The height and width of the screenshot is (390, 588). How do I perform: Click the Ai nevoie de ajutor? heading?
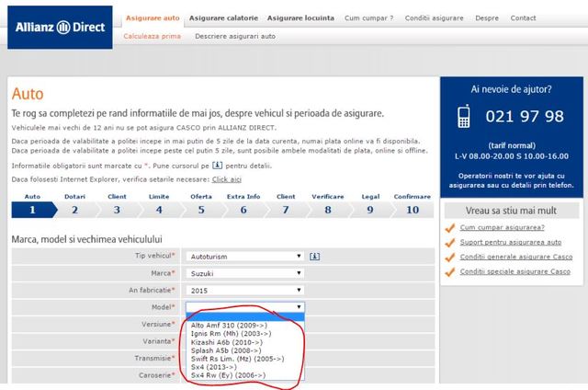pyautogui.click(x=511, y=89)
